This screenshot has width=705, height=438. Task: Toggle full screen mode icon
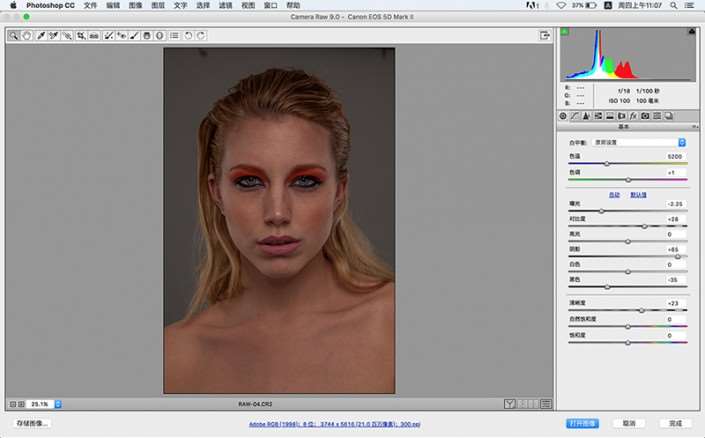pyautogui.click(x=546, y=36)
